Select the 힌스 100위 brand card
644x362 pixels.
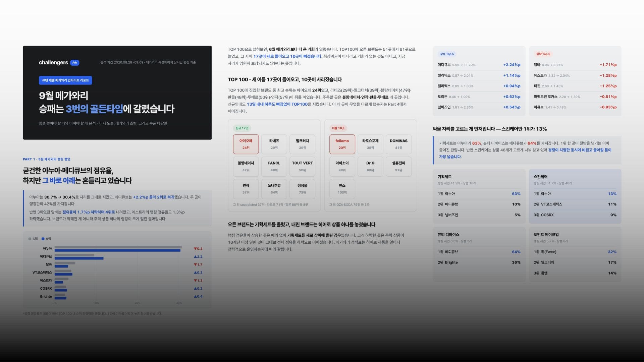[x=342, y=189]
